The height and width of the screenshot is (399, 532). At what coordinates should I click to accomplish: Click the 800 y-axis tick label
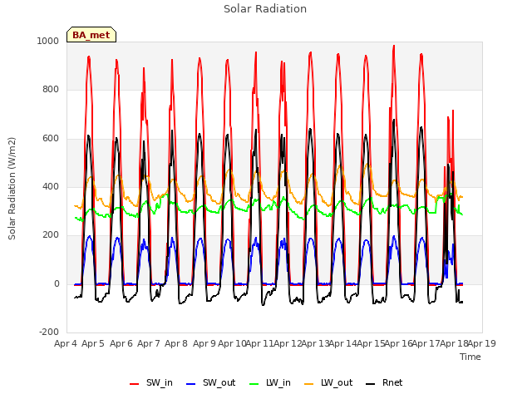tap(51, 89)
